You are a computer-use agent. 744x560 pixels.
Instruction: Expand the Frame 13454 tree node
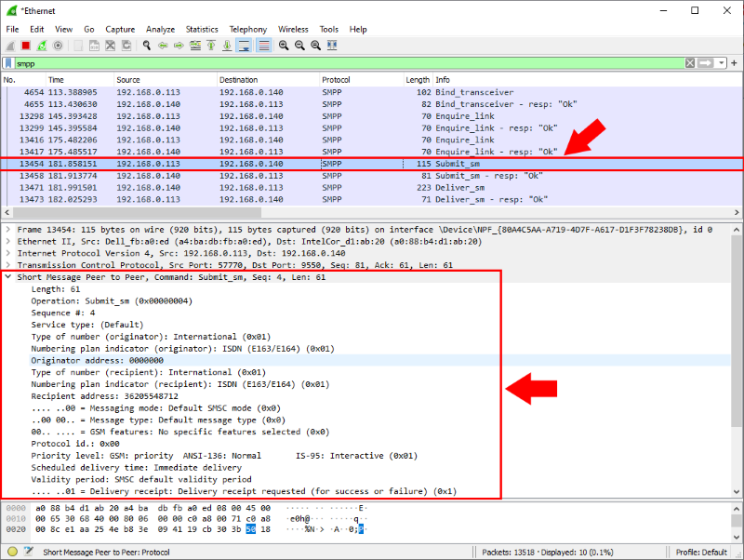[x=8, y=230]
